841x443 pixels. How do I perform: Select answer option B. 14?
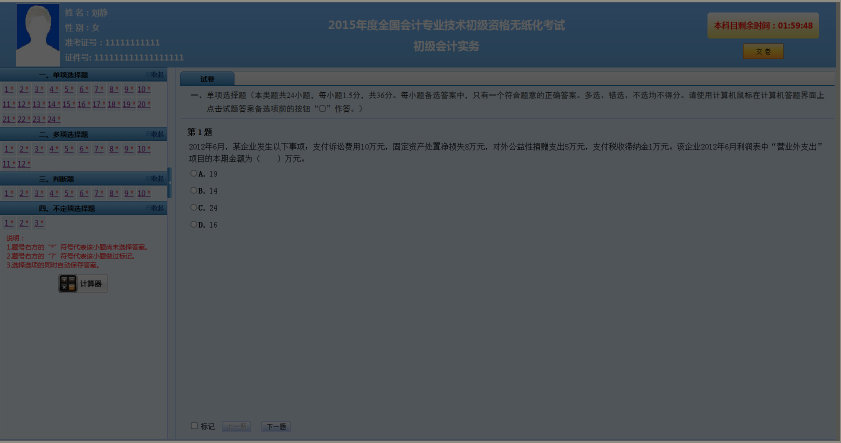pyautogui.click(x=194, y=190)
